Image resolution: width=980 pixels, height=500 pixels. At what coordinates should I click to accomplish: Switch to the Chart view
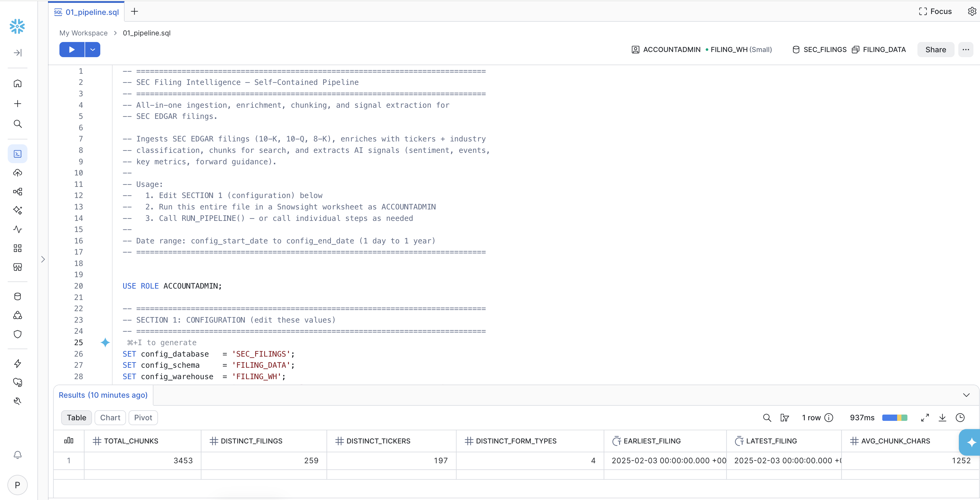[x=110, y=417]
